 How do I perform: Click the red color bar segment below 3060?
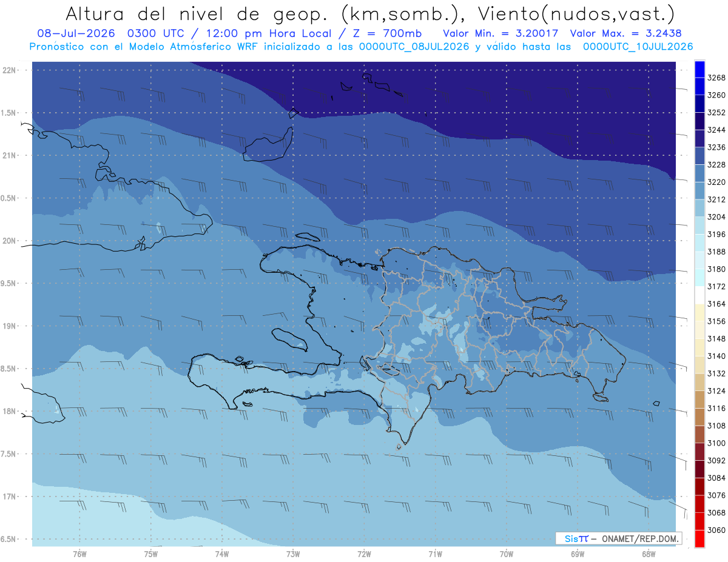(x=699, y=539)
